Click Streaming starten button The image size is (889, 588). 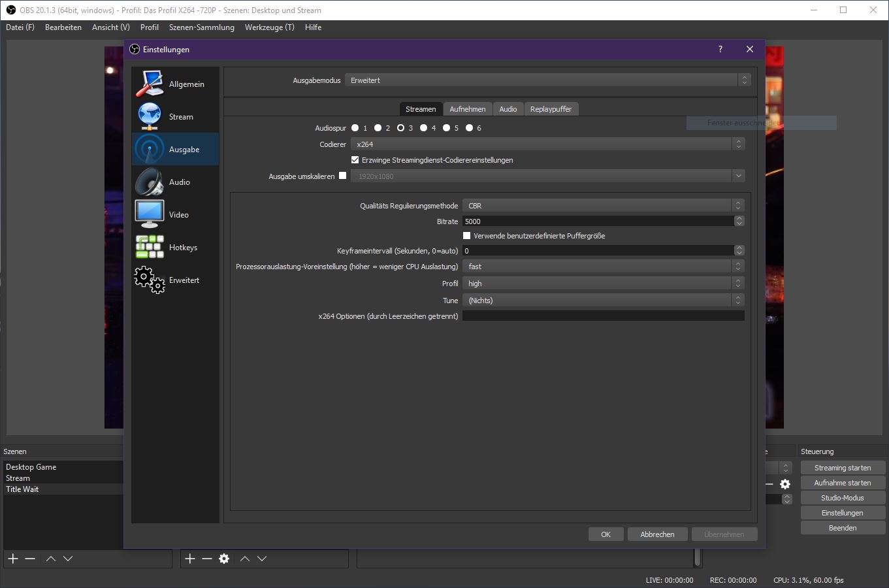click(x=843, y=468)
